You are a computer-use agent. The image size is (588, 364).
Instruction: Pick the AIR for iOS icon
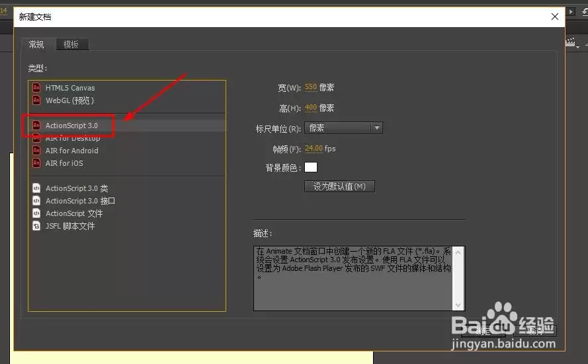[36, 163]
